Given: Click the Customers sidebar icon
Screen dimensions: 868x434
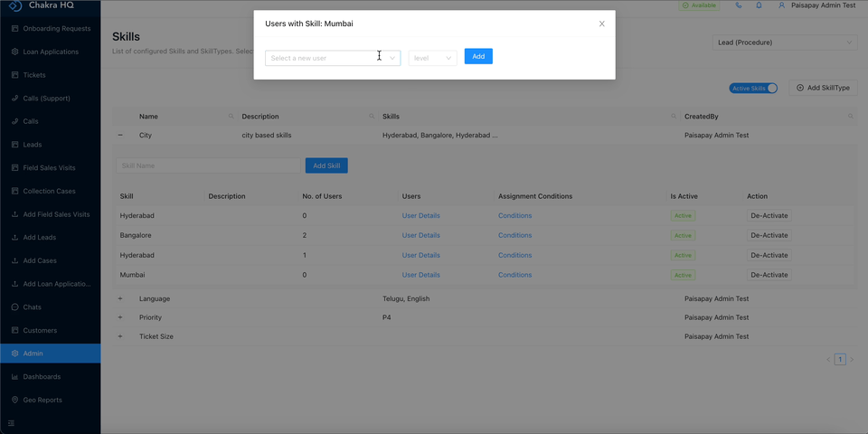Looking at the screenshot, I should [x=15, y=331].
